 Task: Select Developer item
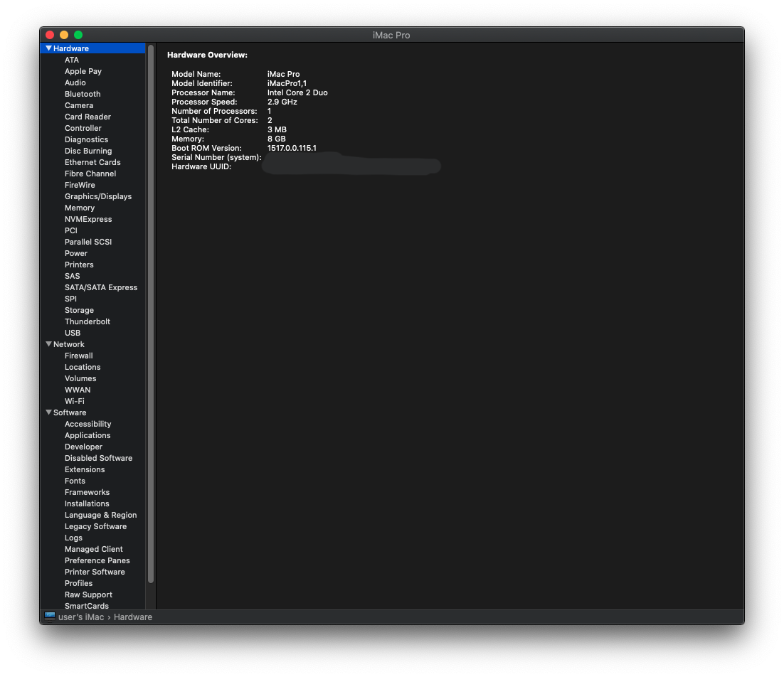pos(83,447)
